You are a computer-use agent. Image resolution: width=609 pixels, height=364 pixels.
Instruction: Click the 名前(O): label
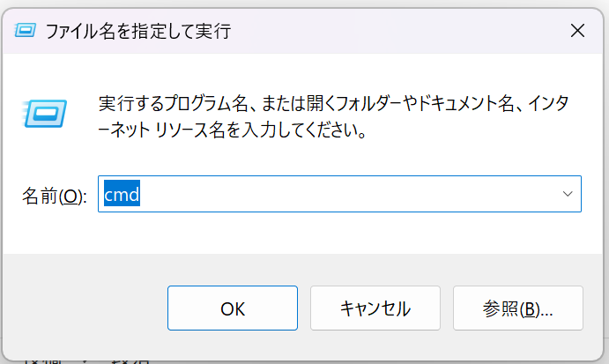click(54, 195)
